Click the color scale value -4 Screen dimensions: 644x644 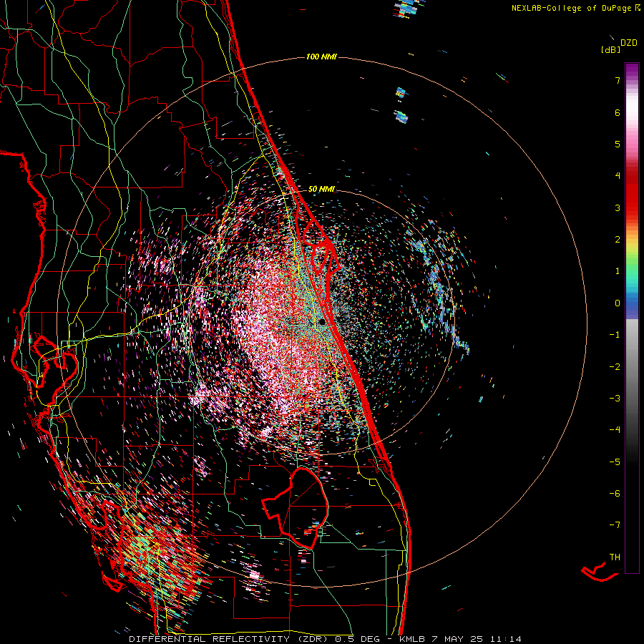pyautogui.click(x=615, y=429)
